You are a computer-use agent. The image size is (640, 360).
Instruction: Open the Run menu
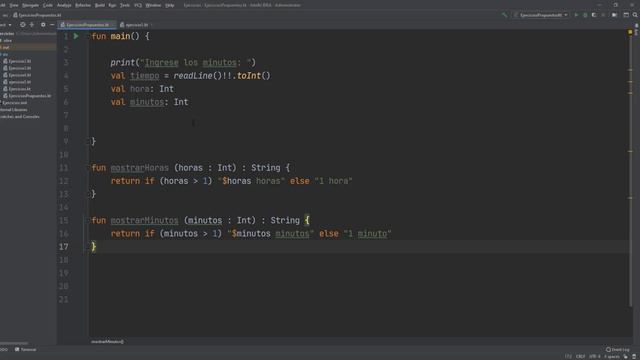pyautogui.click(x=112, y=5)
